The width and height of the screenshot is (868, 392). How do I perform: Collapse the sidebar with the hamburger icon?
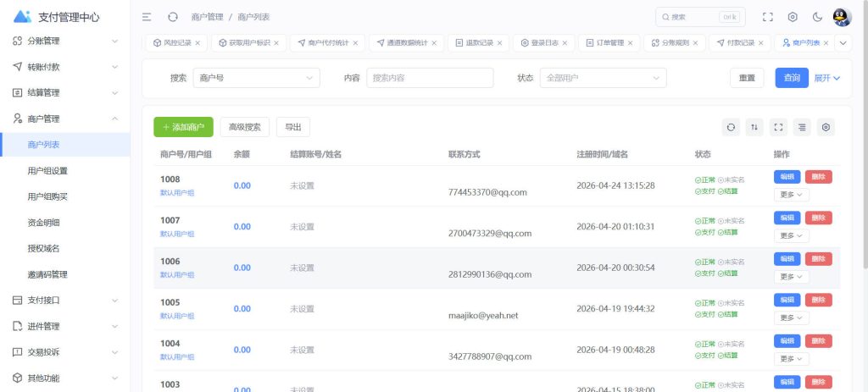pyautogui.click(x=147, y=17)
